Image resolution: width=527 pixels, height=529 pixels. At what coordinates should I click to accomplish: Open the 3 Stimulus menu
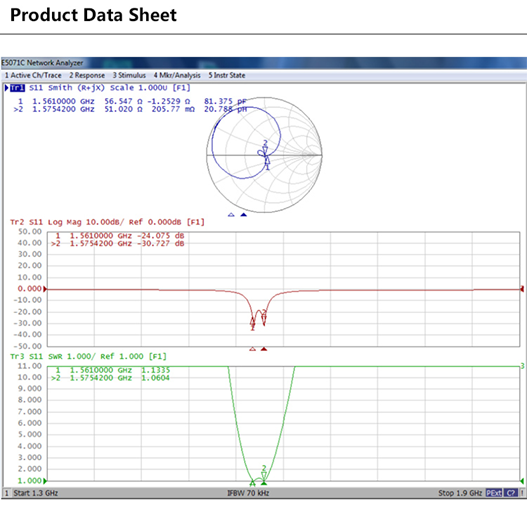pos(129,75)
